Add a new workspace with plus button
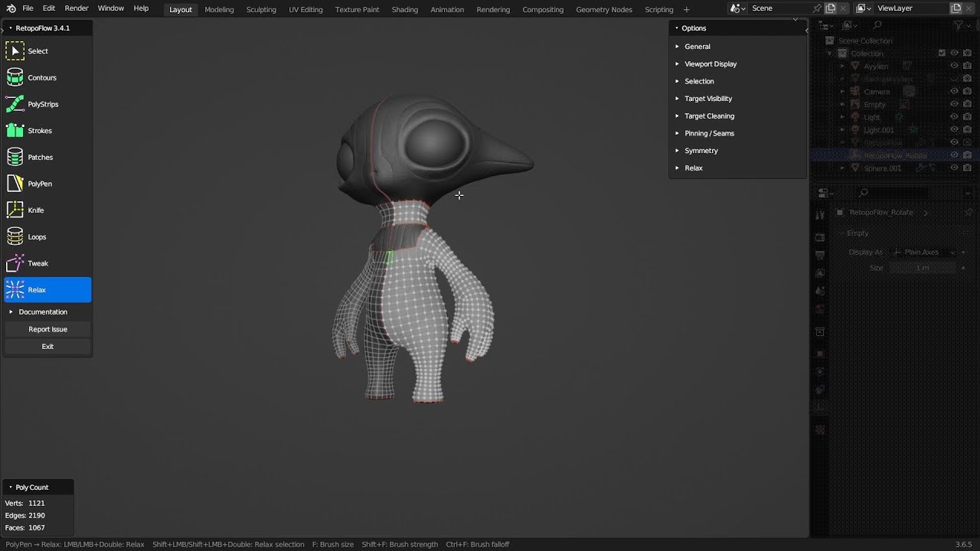Viewport: 980px width, 551px height. pos(686,9)
